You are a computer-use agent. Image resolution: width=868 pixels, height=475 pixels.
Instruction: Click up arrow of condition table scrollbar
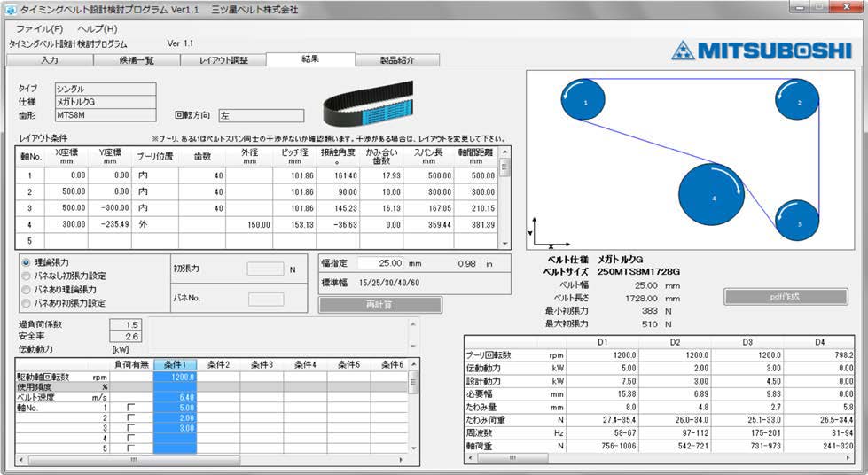pyautogui.click(x=413, y=364)
